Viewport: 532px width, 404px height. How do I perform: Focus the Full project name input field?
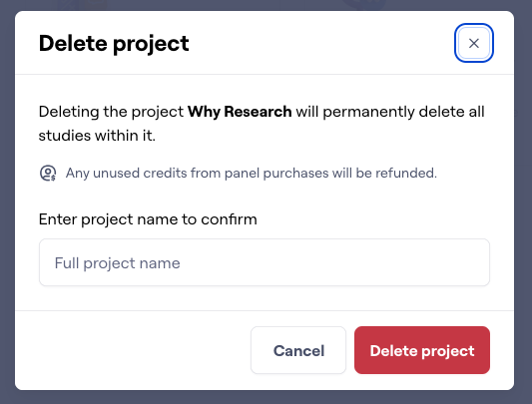(265, 262)
